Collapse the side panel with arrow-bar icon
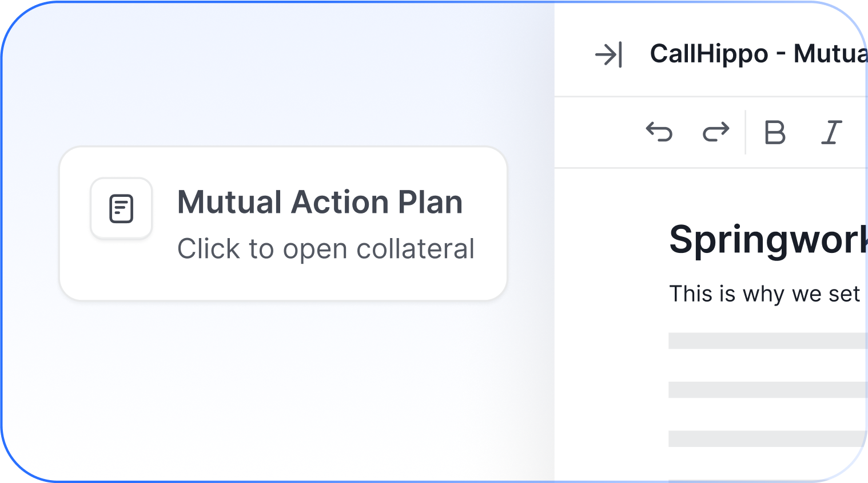 pos(608,55)
